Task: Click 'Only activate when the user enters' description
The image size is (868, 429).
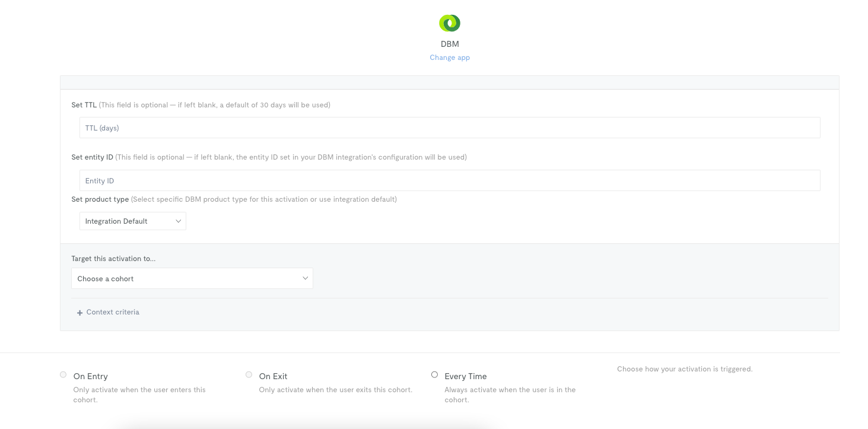Action: [139, 395]
